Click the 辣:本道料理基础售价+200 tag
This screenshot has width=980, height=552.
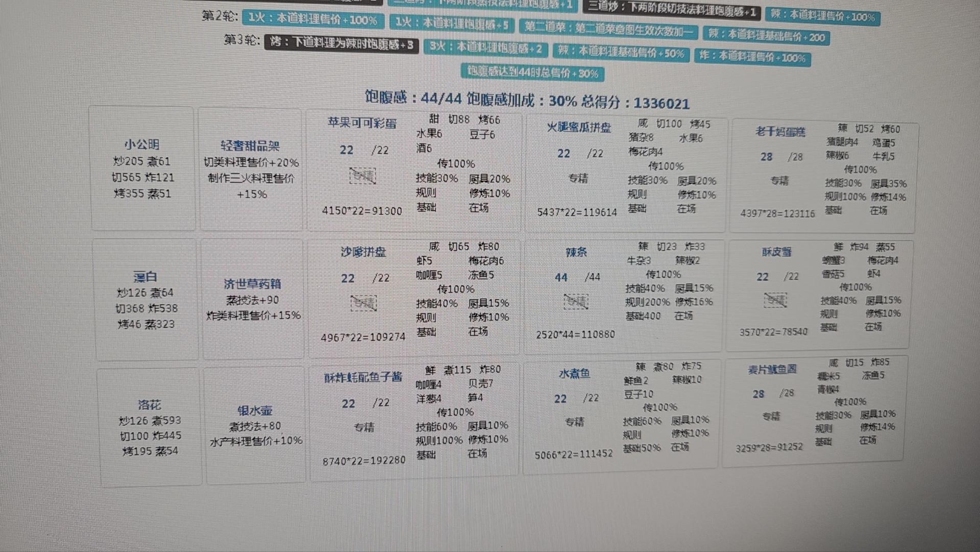(766, 36)
